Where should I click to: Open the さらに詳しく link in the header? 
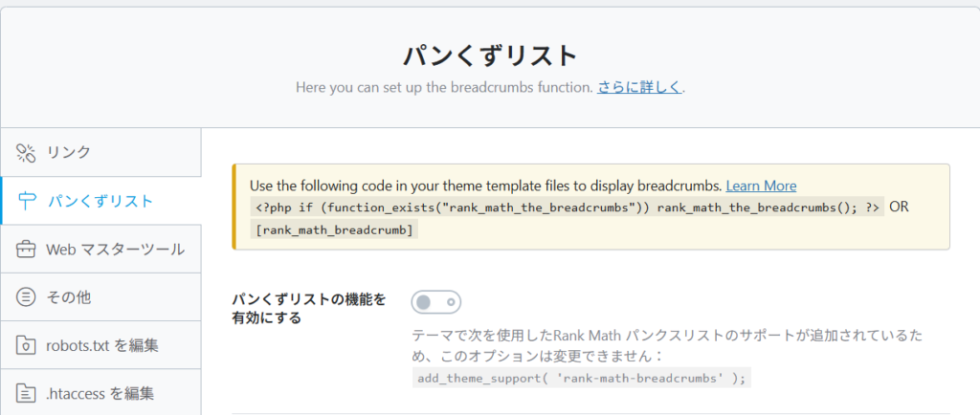click(640, 87)
